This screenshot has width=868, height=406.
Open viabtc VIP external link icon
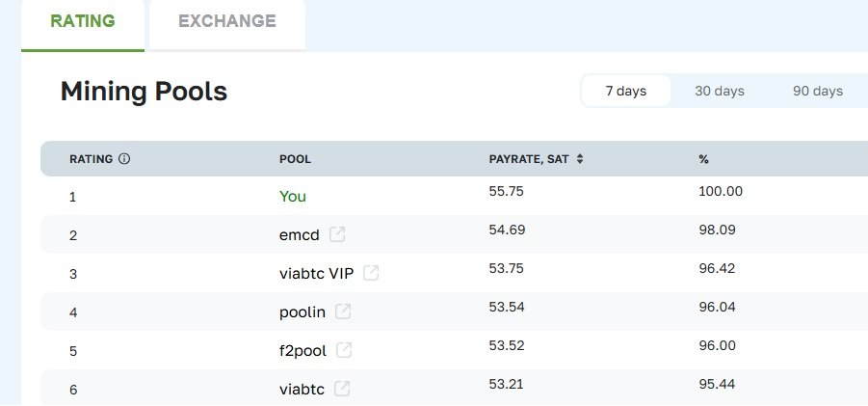click(x=371, y=273)
